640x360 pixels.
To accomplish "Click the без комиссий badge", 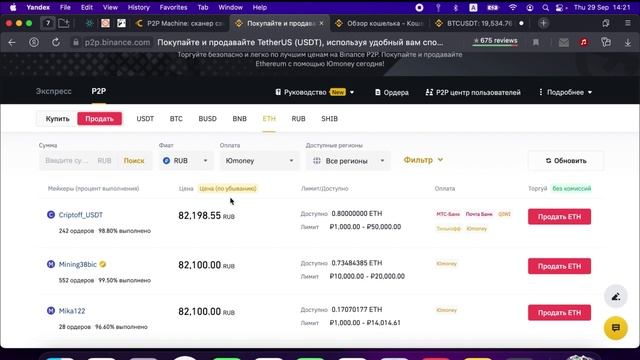I will pos(571,189).
